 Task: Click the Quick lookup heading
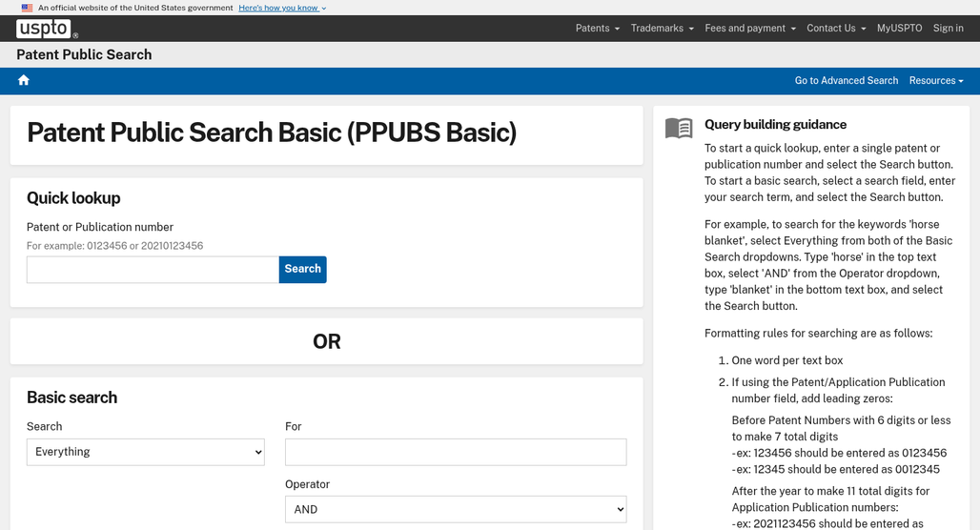[73, 198]
